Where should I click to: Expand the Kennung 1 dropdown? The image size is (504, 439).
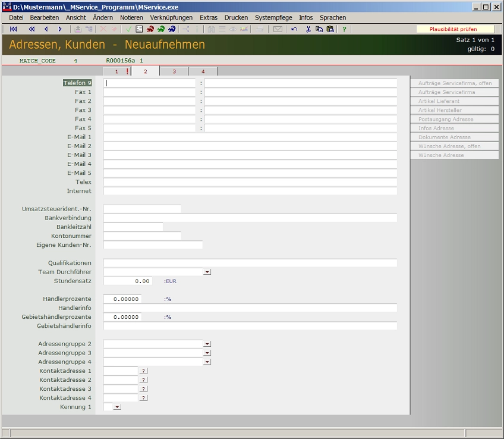[x=116, y=407]
